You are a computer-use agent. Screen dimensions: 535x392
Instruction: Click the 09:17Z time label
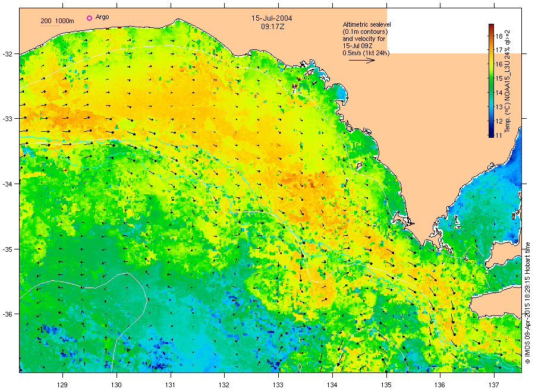click(273, 27)
